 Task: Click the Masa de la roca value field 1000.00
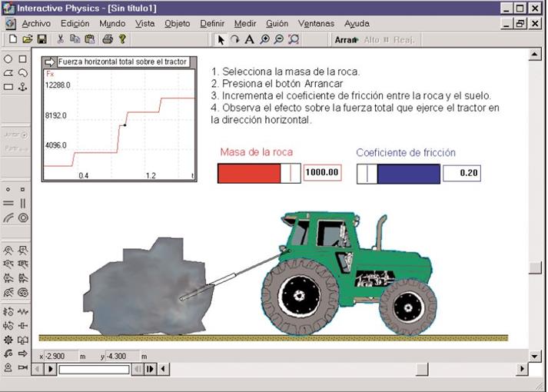coord(322,173)
